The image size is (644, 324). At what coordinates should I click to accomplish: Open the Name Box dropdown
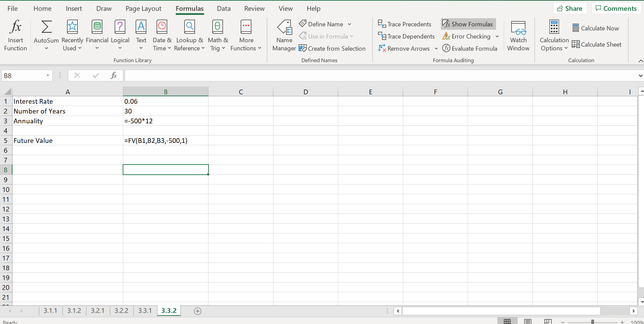click(x=48, y=75)
